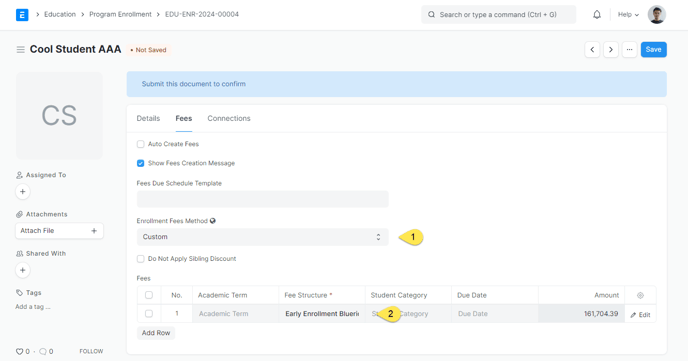The image size is (688, 361).
Task: Open EDU-ENR-2024-00004 breadcrumb
Action: point(202,14)
